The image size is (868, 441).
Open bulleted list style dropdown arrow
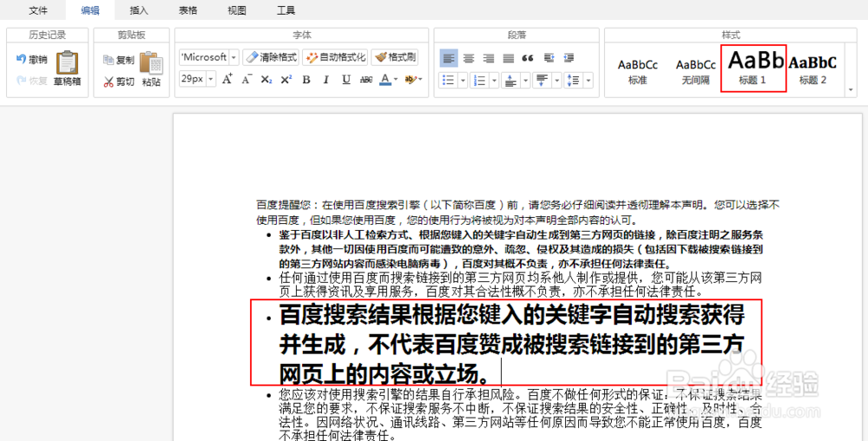463,80
